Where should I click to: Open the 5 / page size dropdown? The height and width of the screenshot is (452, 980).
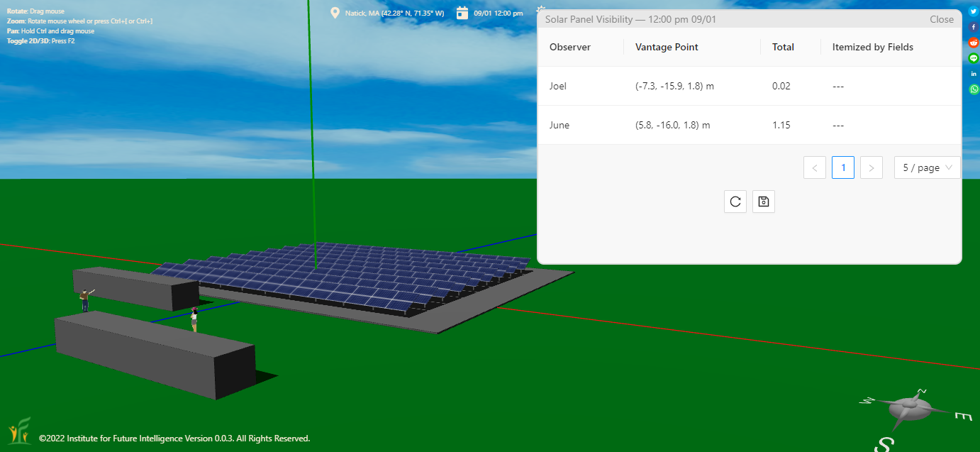[927, 167]
